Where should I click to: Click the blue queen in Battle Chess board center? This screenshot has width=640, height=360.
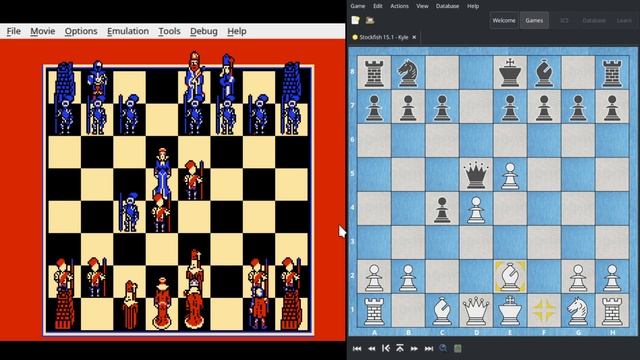[x=162, y=172]
